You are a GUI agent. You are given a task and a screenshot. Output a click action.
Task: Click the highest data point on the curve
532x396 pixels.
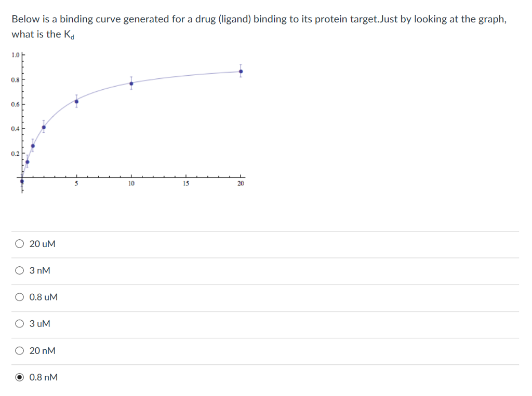click(x=241, y=70)
